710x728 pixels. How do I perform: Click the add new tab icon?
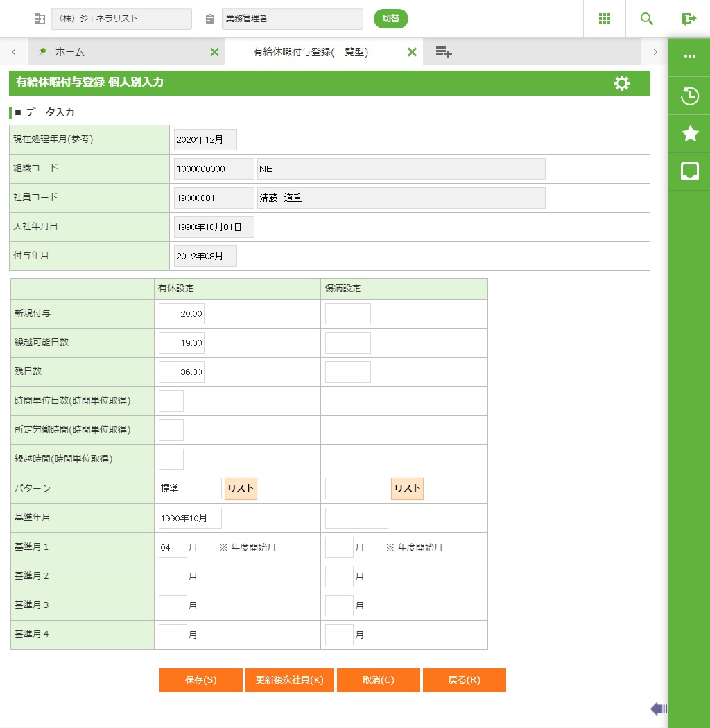pyautogui.click(x=444, y=52)
